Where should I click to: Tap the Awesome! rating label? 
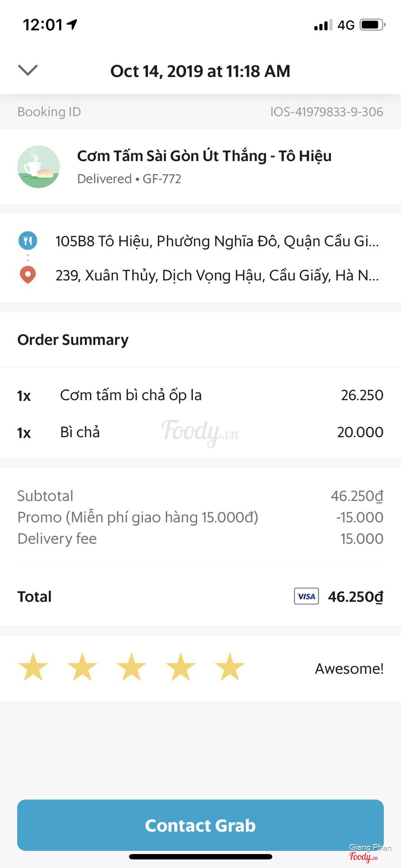(349, 668)
